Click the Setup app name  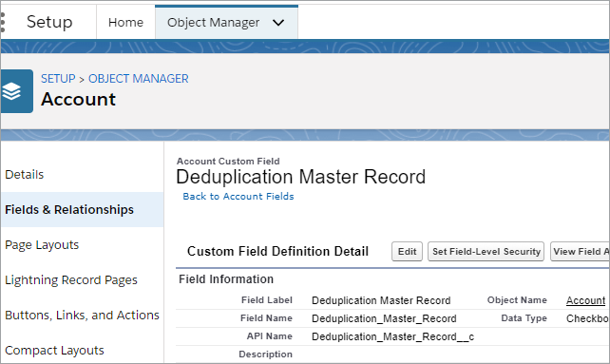[49, 22]
